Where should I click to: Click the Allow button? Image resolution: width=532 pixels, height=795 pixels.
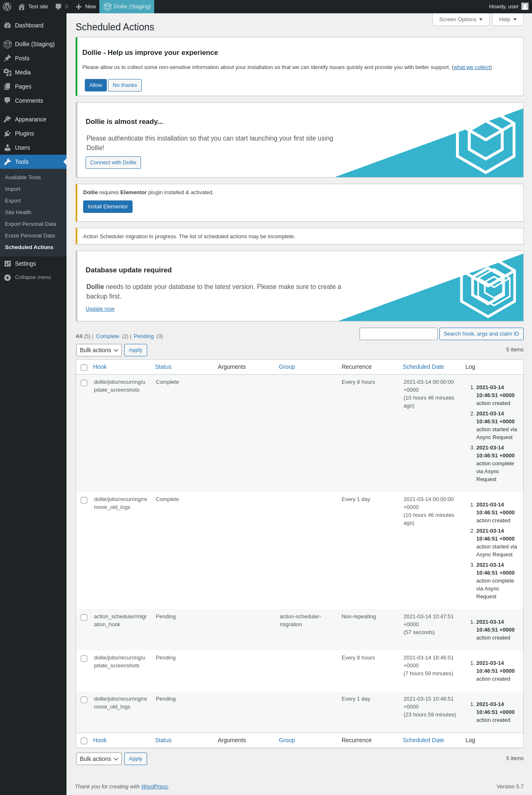pyautogui.click(x=96, y=85)
